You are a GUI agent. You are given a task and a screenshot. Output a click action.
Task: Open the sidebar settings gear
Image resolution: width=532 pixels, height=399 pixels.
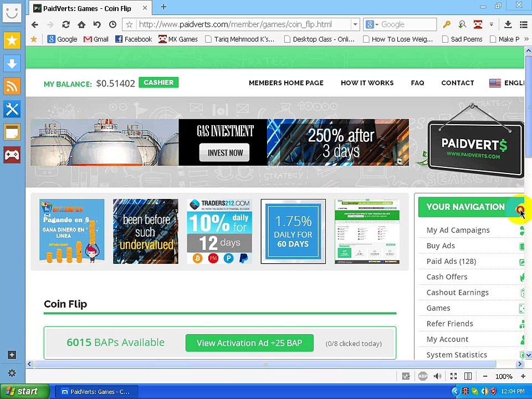pos(12,373)
